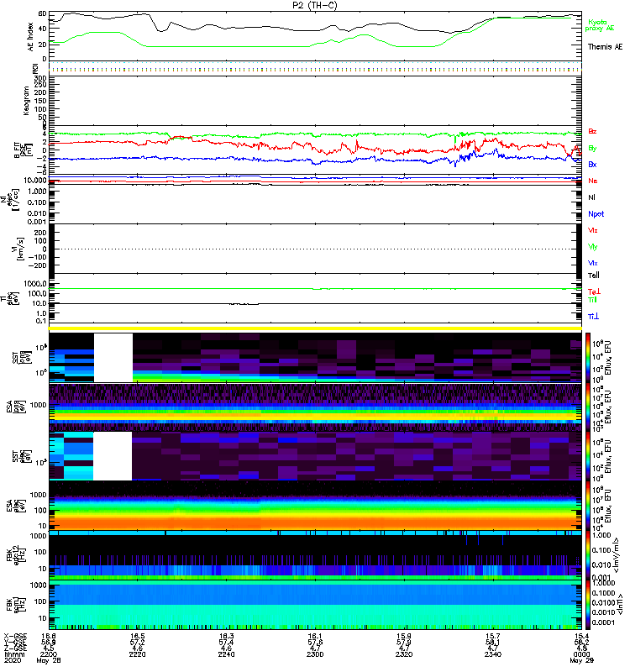630x672 pixels.
Task: Select the blue Npot legend label
Action: (596, 214)
